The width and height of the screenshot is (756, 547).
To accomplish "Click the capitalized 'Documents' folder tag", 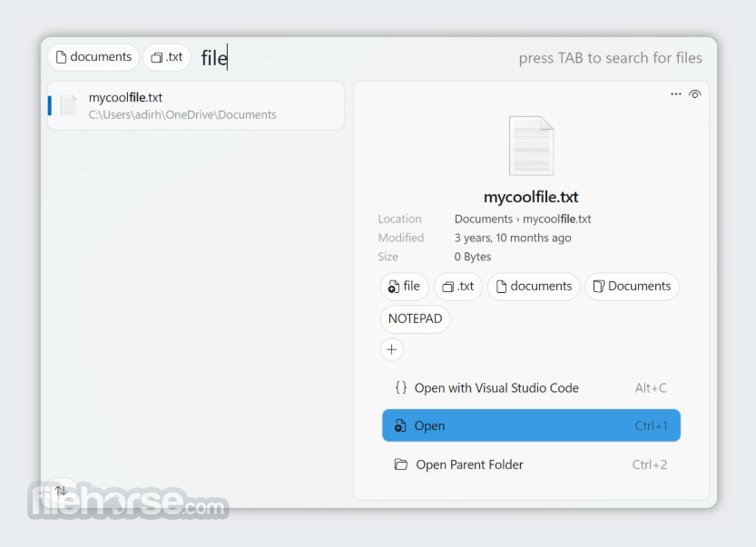I will (x=632, y=287).
